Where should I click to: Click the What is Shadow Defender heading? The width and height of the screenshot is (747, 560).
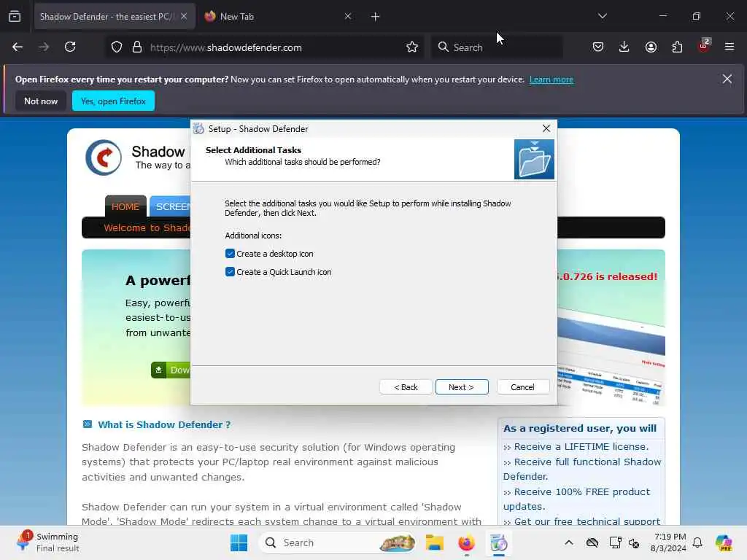pos(164,424)
